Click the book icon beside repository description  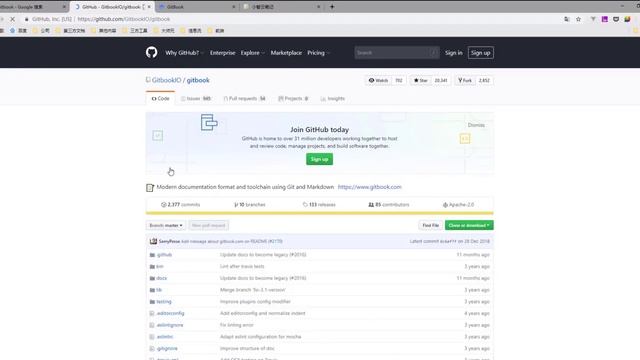point(150,187)
